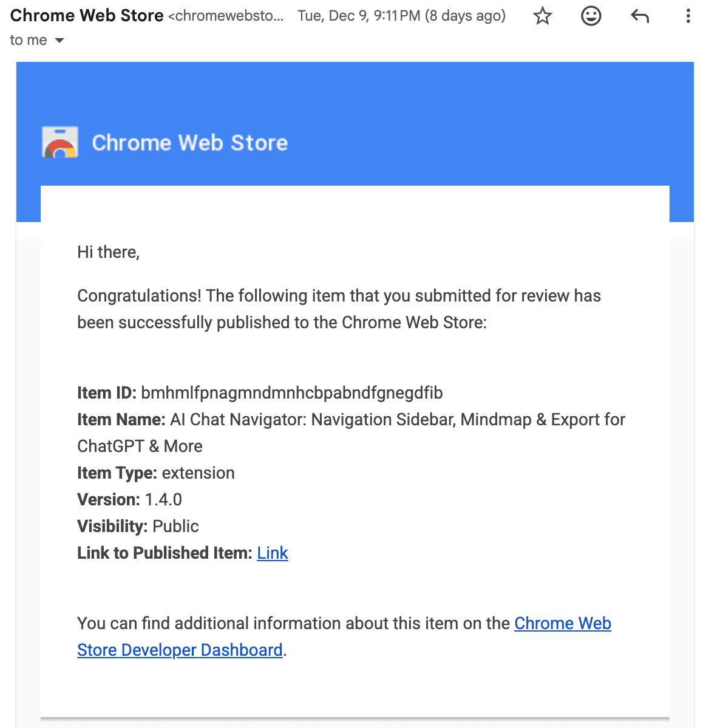This screenshot has width=709, height=728.
Task: Click the Chrome Web Store logo in the banner
Action: pyautogui.click(x=59, y=142)
